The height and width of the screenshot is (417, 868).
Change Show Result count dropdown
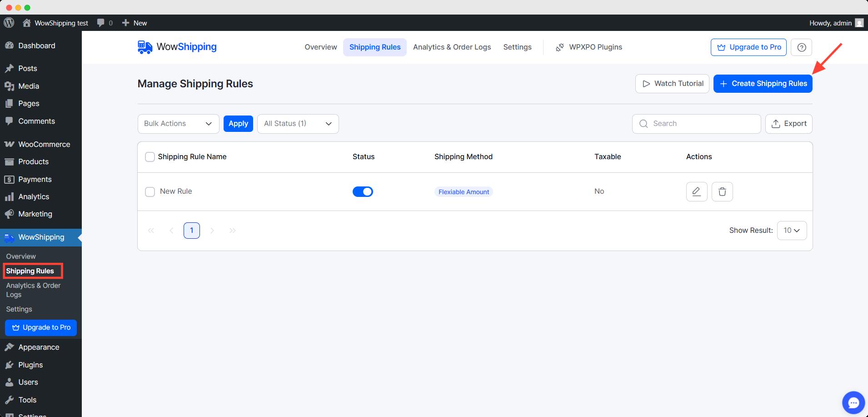792,231
